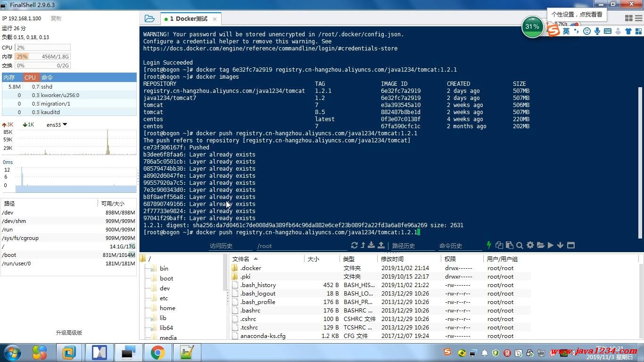Toggle Sogou 英 language mode
The width and height of the screenshot is (644, 362).
click(x=566, y=31)
